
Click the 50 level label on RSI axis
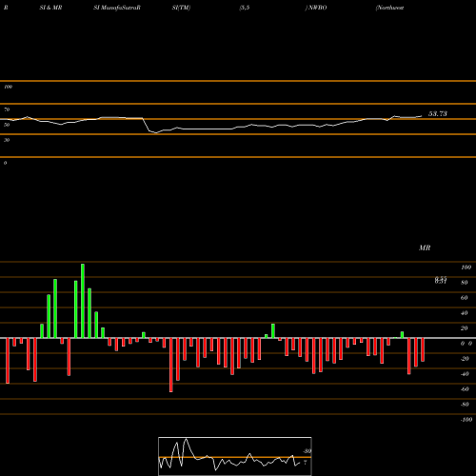coord(7,125)
